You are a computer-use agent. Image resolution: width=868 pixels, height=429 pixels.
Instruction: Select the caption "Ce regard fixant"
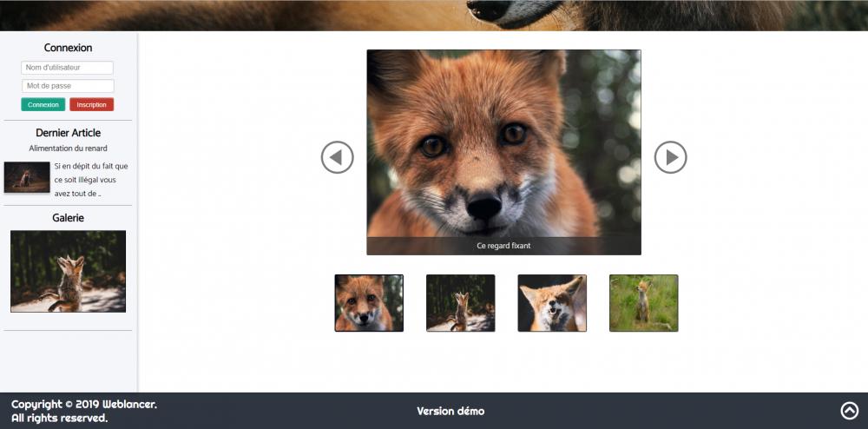[503, 246]
